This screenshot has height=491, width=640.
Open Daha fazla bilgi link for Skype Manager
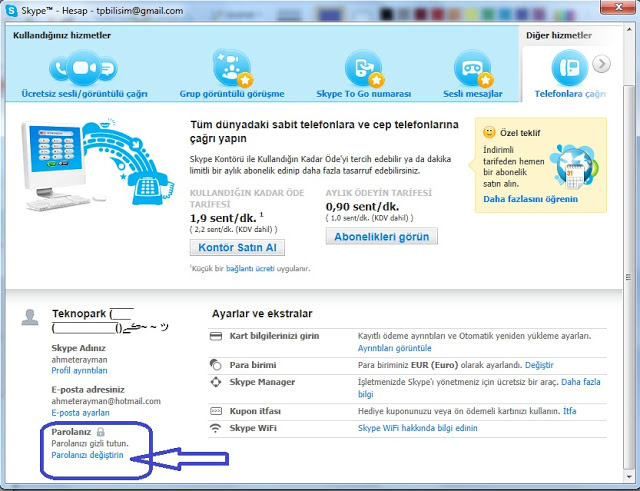pos(581,382)
